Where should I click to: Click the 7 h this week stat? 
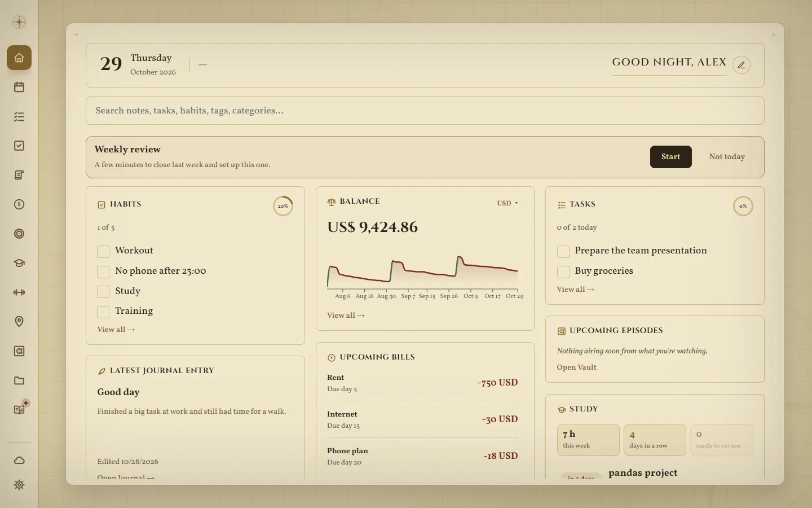(588, 440)
